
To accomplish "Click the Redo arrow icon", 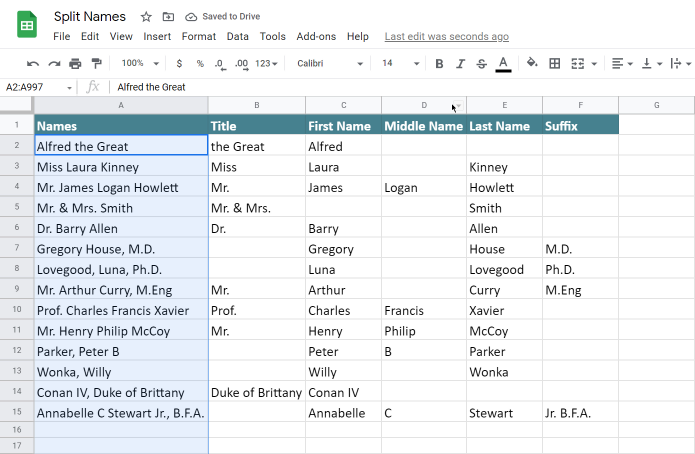I will [x=54, y=63].
